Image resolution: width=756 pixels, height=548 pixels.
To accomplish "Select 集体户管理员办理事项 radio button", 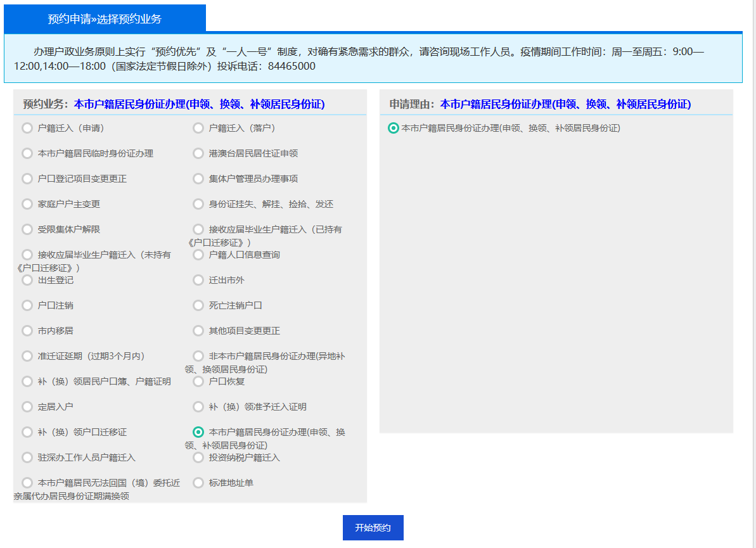I will click(198, 179).
